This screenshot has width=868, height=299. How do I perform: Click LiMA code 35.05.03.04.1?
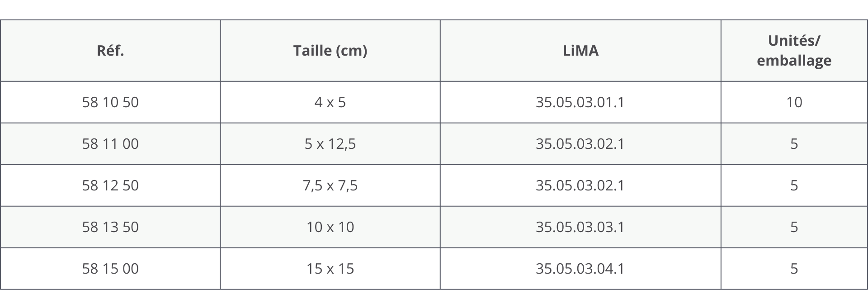[580, 269]
